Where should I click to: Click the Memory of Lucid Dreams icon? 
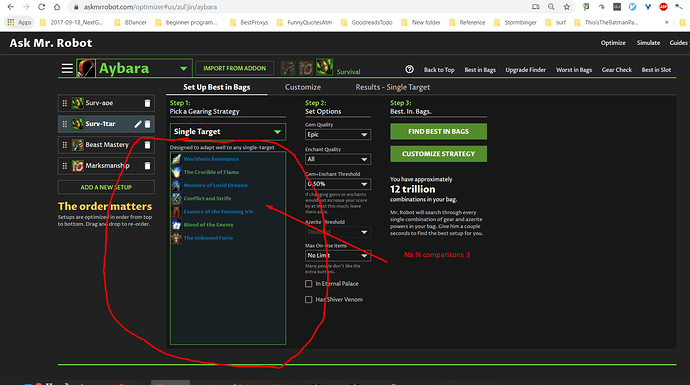(176, 185)
